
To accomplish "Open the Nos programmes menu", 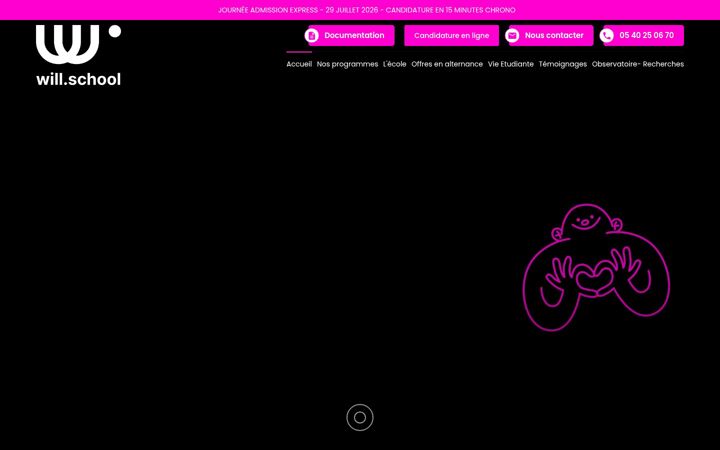I will pyautogui.click(x=347, y=64).
